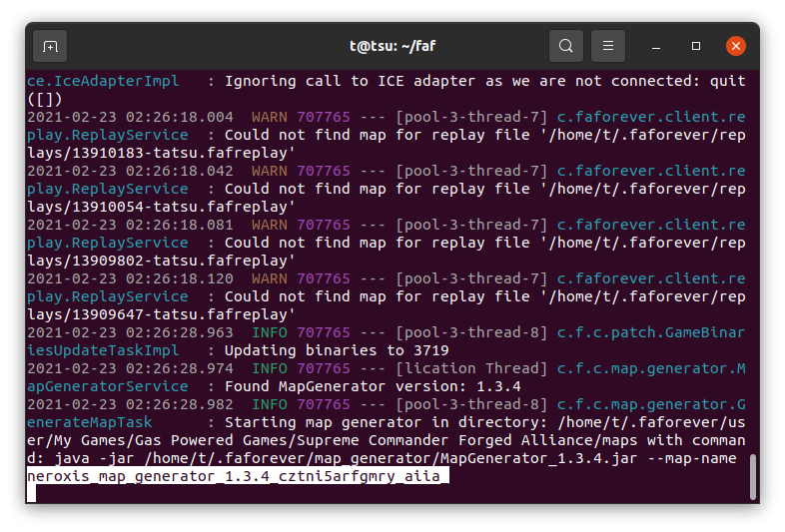
Task: Open the hamburger menu
Action: pos(608,46)
